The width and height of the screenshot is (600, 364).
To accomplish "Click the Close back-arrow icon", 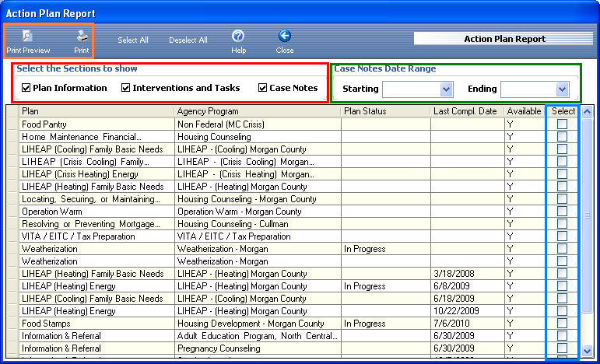I will pos(285,36).
